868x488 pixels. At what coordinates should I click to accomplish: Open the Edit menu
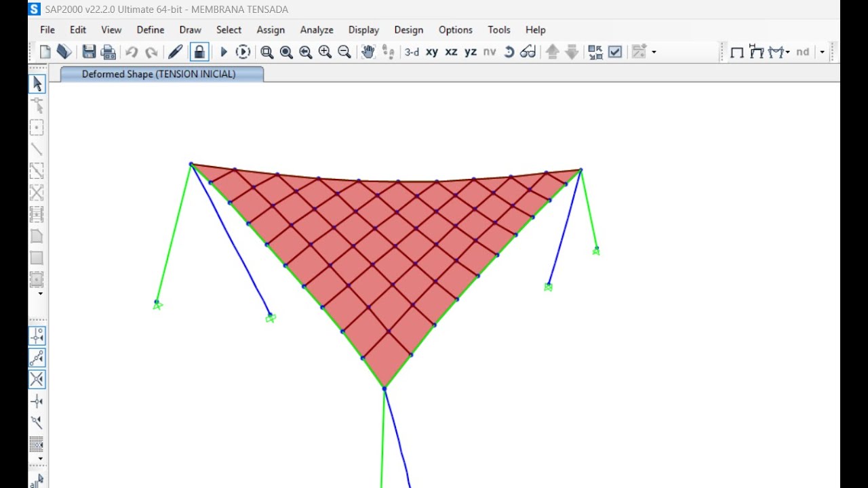tap(78, 30)
